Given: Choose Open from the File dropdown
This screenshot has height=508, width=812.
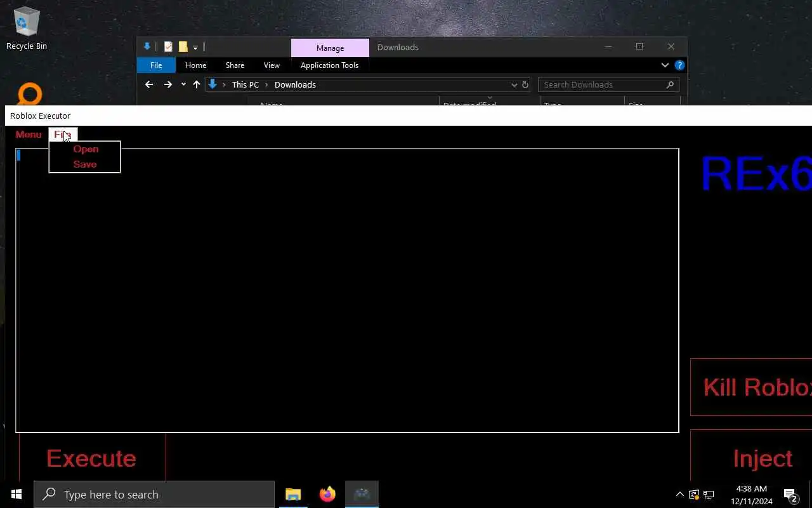Looking at the screenshot, I should [85, 149].
